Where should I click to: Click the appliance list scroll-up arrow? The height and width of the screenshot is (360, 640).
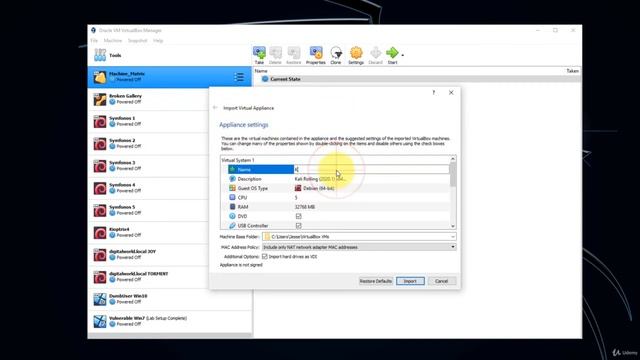(453, 159)
